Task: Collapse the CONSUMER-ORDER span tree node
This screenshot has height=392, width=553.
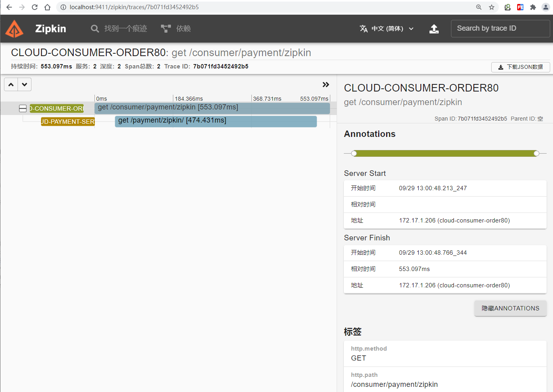Action: click(x=23, y=109)
